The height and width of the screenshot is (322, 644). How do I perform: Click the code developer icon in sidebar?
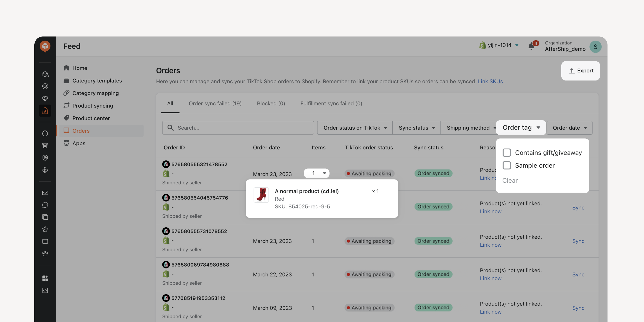point(45,290)
